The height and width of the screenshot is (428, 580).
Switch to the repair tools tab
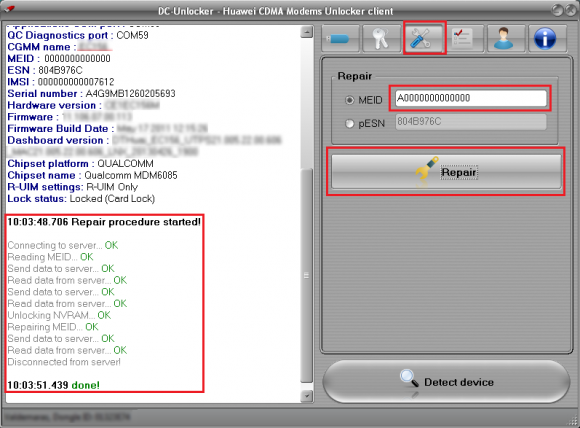pos(424,38)
